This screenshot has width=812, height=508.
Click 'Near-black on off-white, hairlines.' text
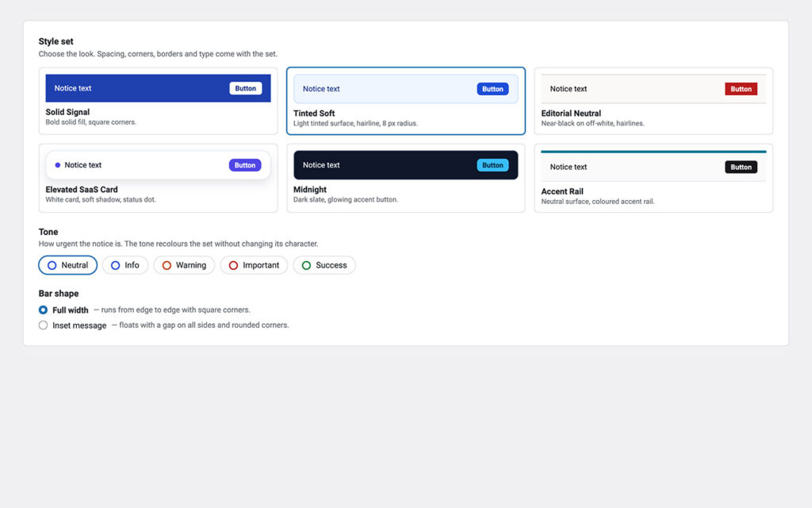point(592,123)
